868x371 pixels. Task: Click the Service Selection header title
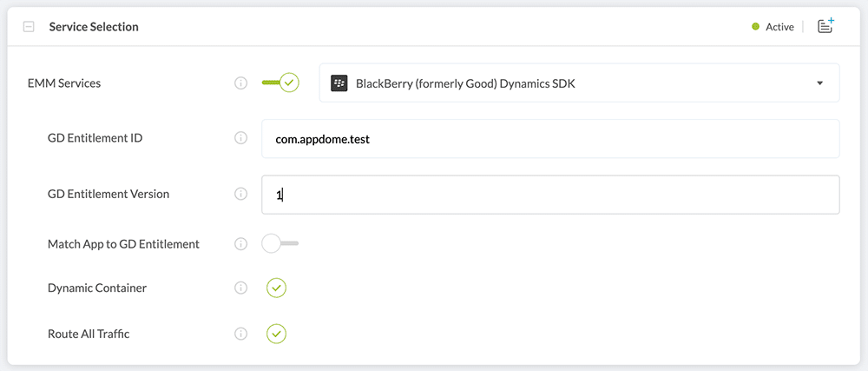pyautogui.click(x=94, y=27)
